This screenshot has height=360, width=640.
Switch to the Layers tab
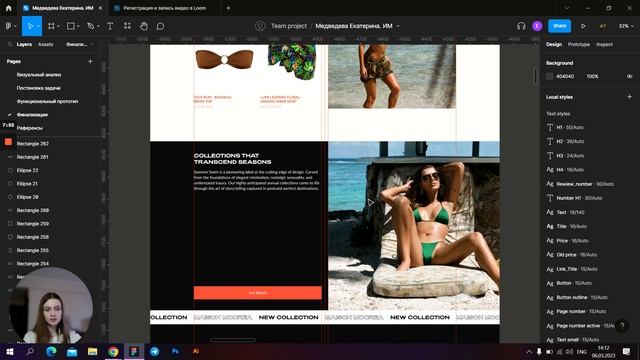[x=24, y=44]
